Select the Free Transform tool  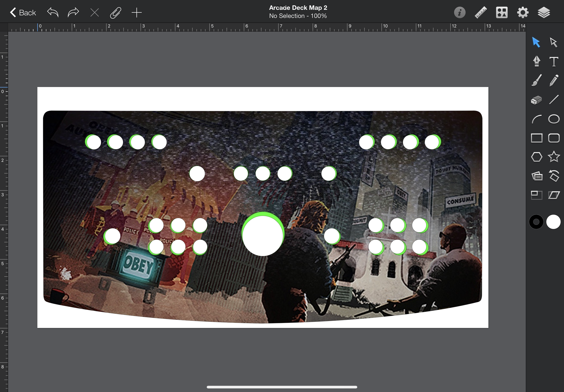(x=537, y=176)
